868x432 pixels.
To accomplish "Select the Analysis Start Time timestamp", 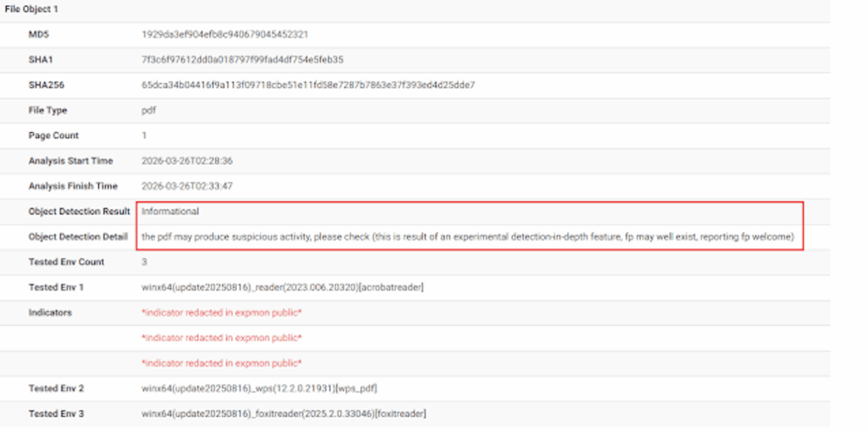I will (186, 161).
